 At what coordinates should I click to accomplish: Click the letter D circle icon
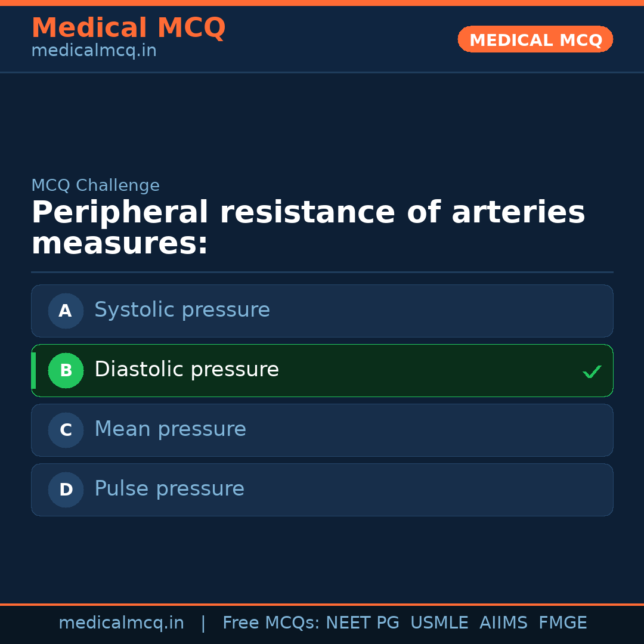(66, 490)
